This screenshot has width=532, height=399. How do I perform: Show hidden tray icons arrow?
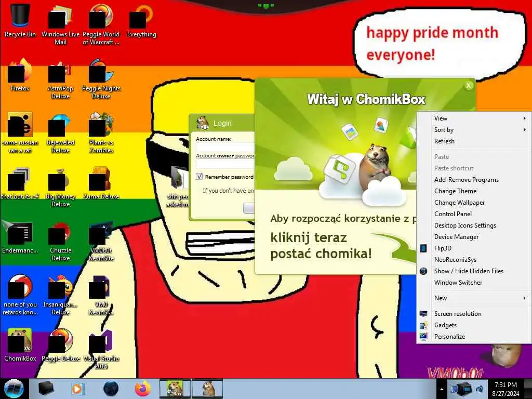pos(442,389)
